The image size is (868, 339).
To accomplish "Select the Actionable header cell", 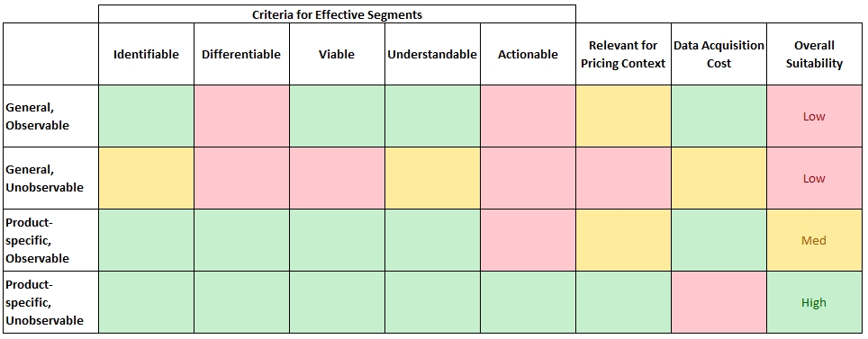I will (x=529, y=54).
